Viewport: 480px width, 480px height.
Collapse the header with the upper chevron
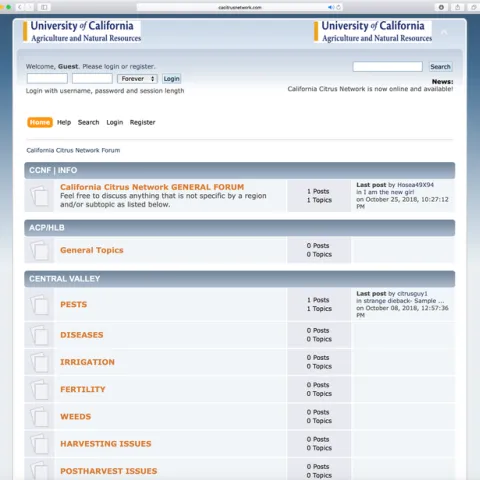point(444,32)
